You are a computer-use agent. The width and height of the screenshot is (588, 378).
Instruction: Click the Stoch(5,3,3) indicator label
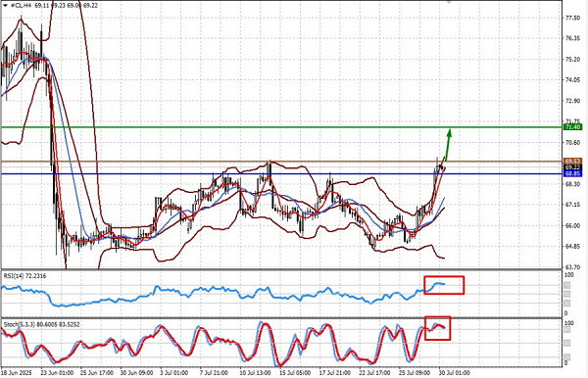[x=41, y=324]
